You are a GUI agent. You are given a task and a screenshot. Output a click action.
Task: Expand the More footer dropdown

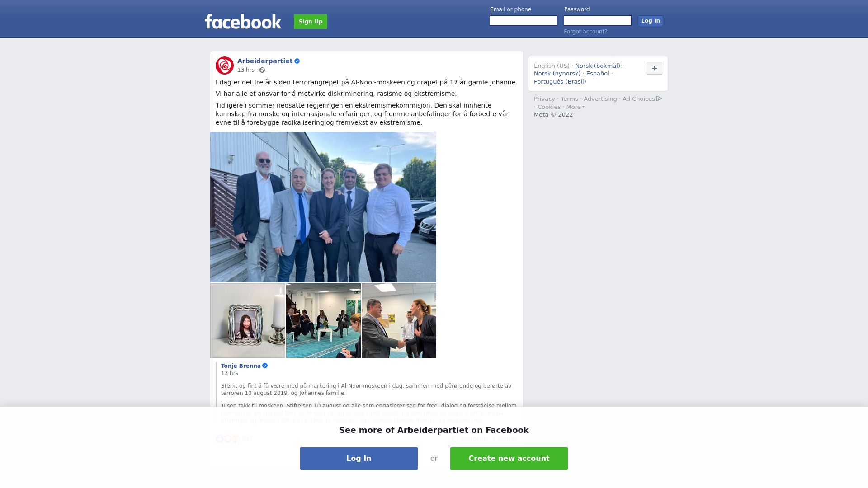point(576,107)
